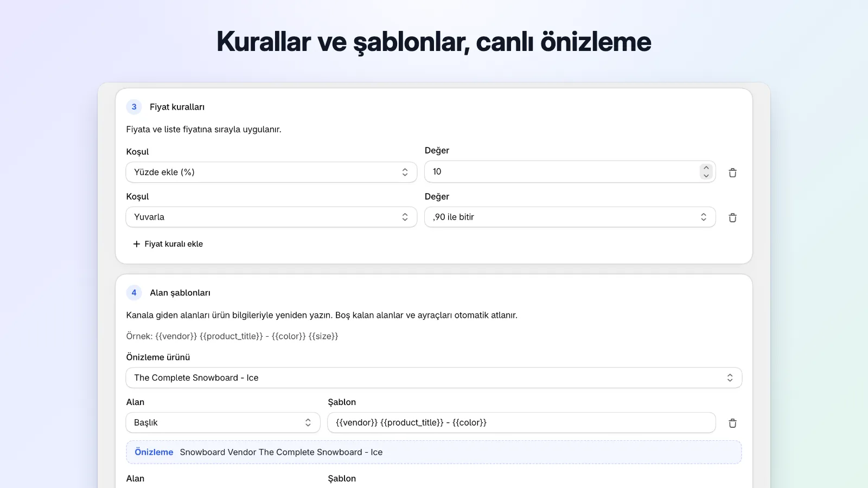Click the Önizleme ürünü label
The image size is (868, 488).
coord(158,357)
